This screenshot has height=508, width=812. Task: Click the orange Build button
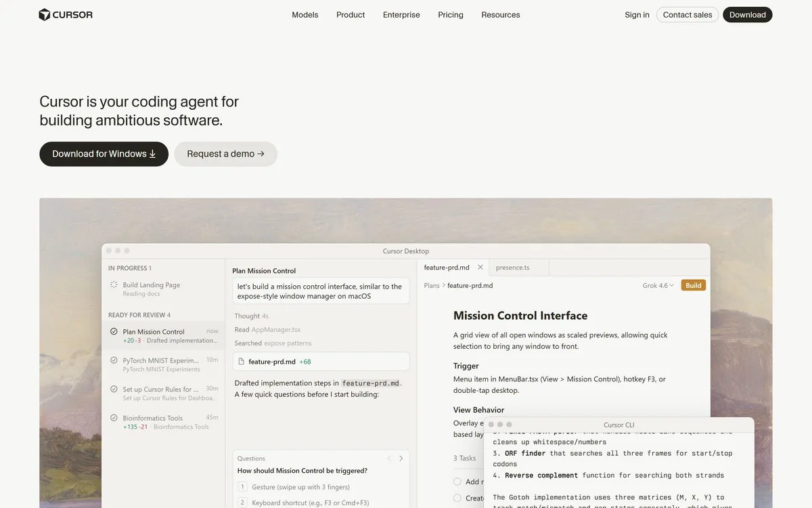coord(694,286)
